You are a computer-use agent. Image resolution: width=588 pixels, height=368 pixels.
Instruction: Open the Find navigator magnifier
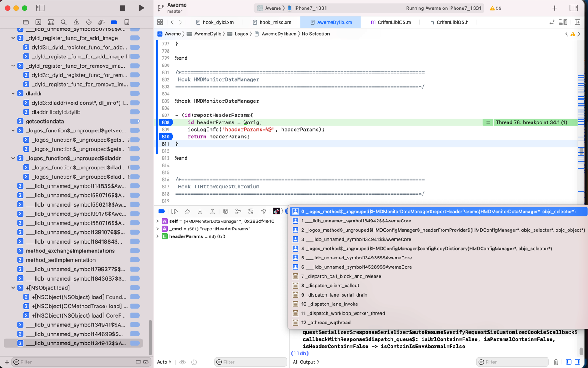pyautogui.click(x=64, y=22)
